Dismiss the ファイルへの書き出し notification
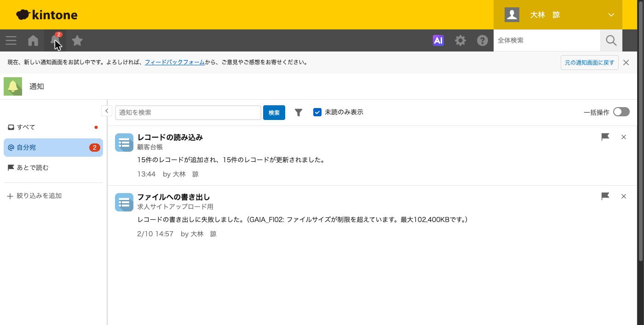Screen dimensions: 644x325 tap(624, 196)
